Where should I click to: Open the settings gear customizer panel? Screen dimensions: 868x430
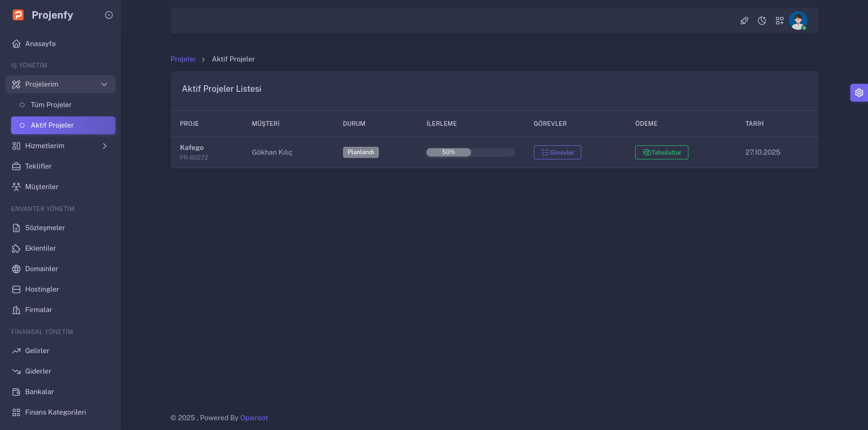(859, 93)
